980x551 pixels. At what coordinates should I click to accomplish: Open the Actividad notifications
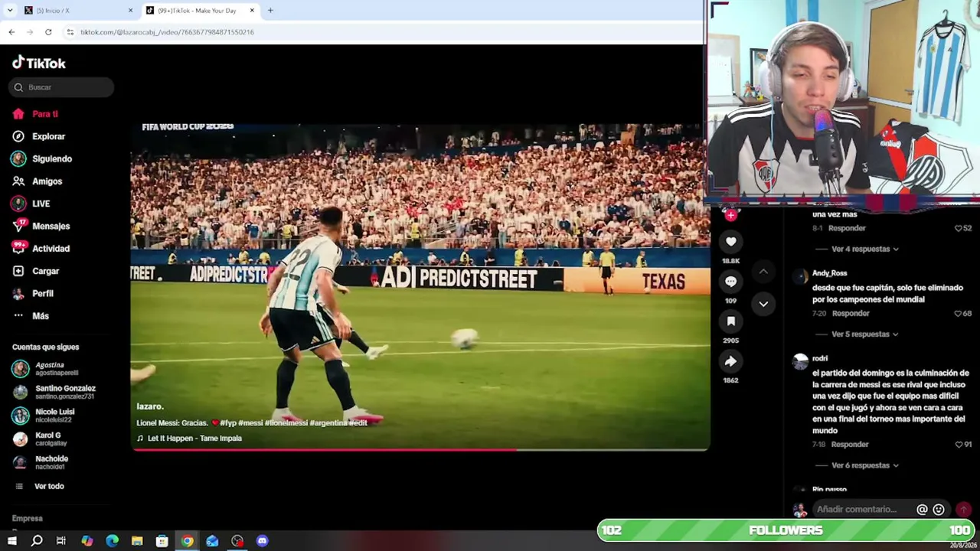(51, 249)
